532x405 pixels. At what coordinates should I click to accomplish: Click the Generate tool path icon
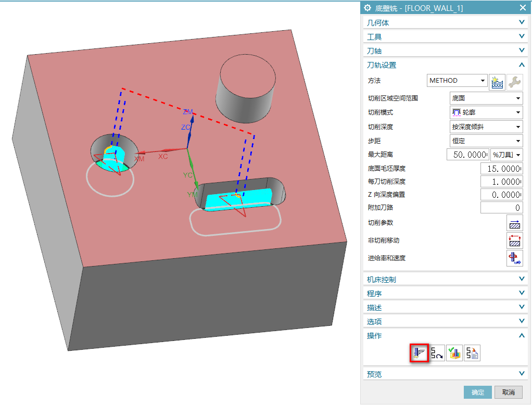pos(419,353)
